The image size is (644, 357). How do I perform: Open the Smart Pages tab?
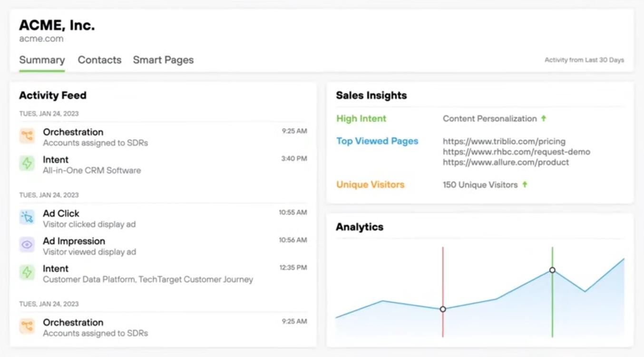tap(163, 60)
